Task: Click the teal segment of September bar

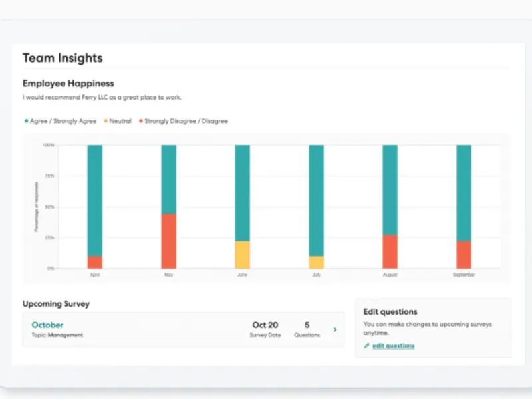Action: point(464,193)
